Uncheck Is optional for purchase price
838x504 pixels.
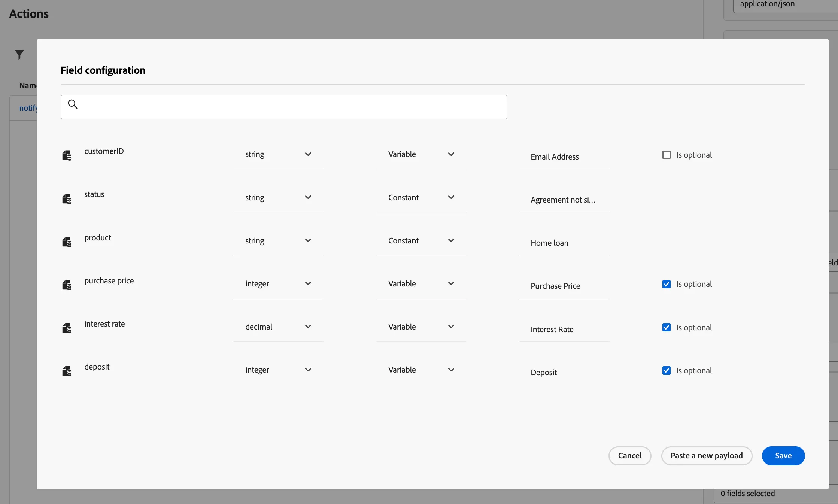click(x=667, y=284)
